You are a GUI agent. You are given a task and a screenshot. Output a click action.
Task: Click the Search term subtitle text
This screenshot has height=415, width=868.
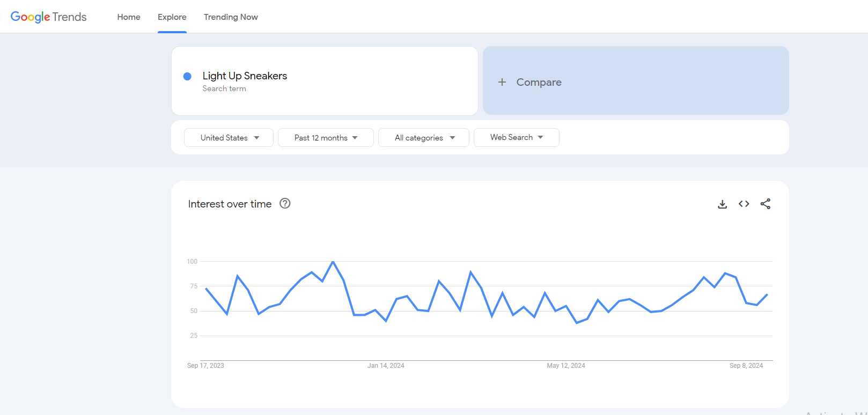[x=224, y=89]
